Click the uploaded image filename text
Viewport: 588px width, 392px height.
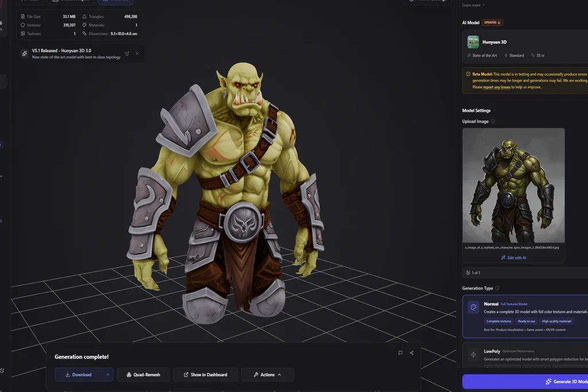[x=512, y=247]
